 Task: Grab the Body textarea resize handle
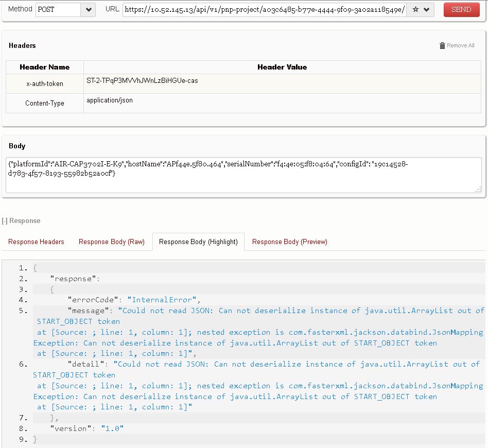point(478,190)
